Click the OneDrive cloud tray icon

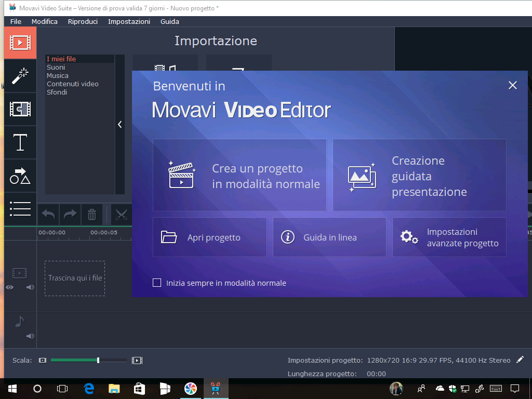440,389
